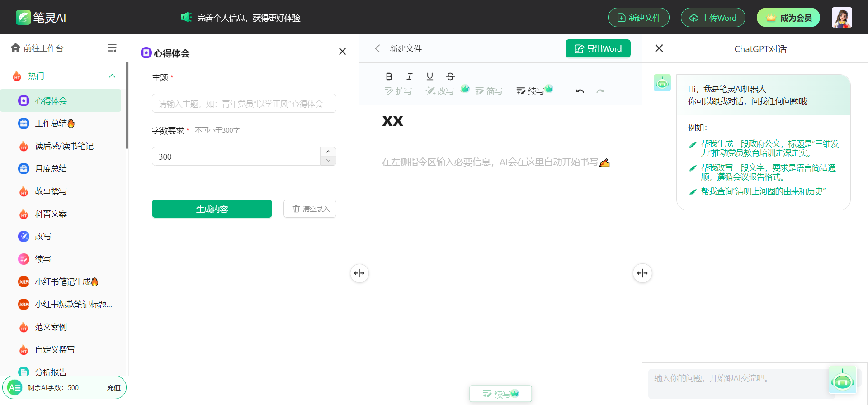868x405 pixels.
Task: Open the user avatar profile
Action: tap(841, 18)
